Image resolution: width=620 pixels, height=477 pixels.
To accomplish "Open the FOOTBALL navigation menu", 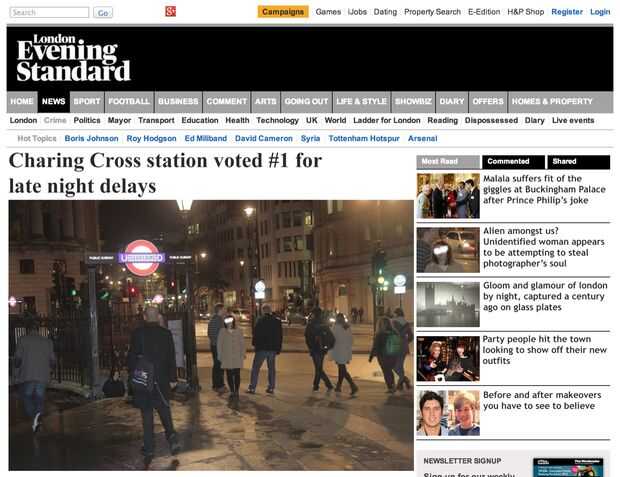I will [x=129, y=102].
